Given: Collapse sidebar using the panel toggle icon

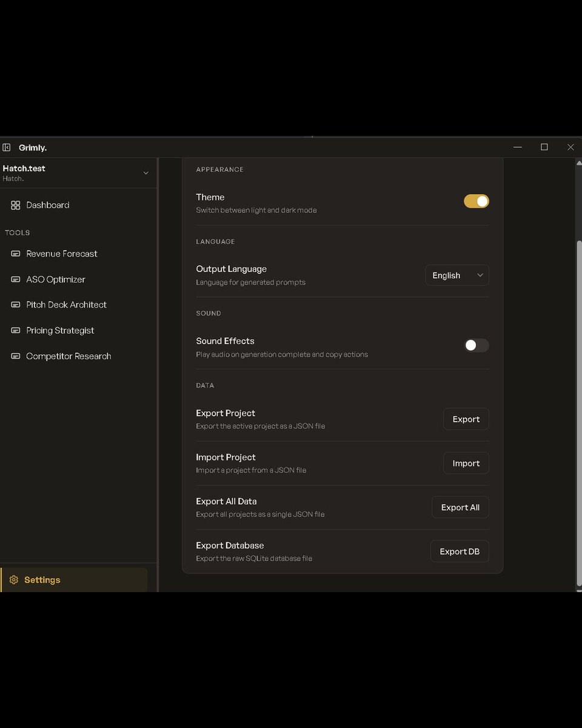Looking at the screenshot, I should tap(7, 147).
